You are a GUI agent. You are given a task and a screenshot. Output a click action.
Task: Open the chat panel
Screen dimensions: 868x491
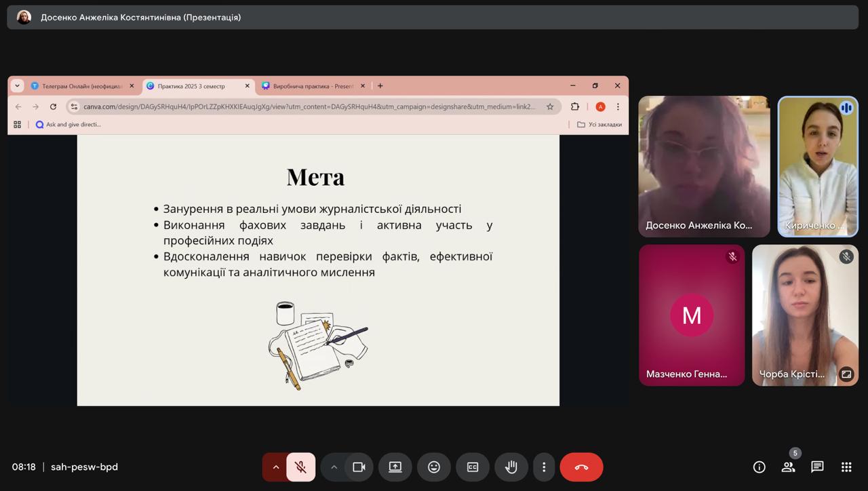pos(817,467)
